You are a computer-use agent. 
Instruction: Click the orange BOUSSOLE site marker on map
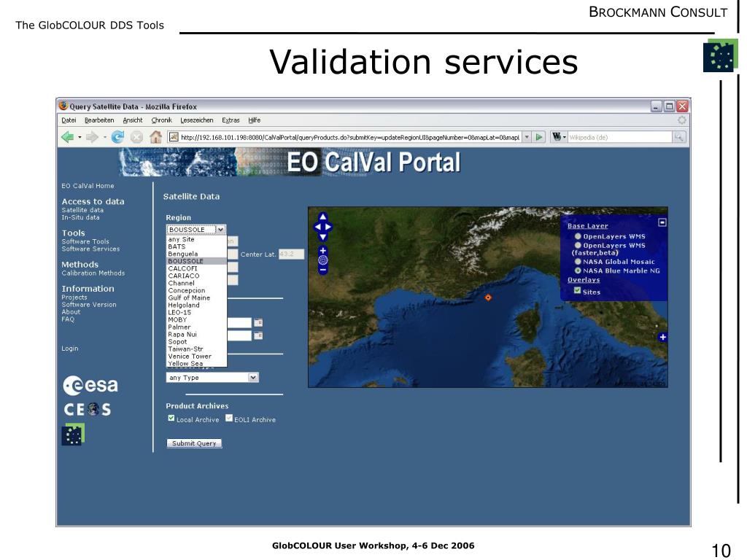488,297
